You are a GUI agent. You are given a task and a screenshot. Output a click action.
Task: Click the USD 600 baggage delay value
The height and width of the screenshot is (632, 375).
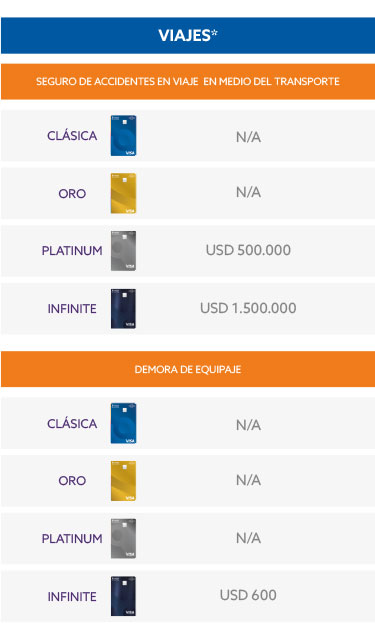(248, 595)
